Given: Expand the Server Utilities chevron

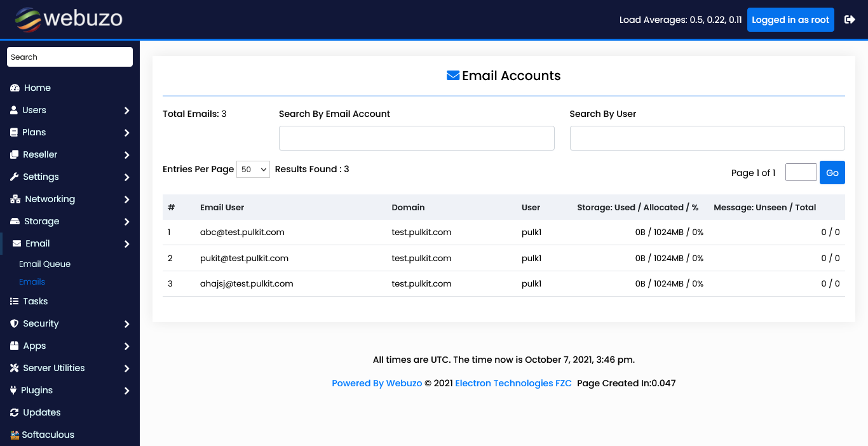Looking at the screenshot, I should coord(126,368).
